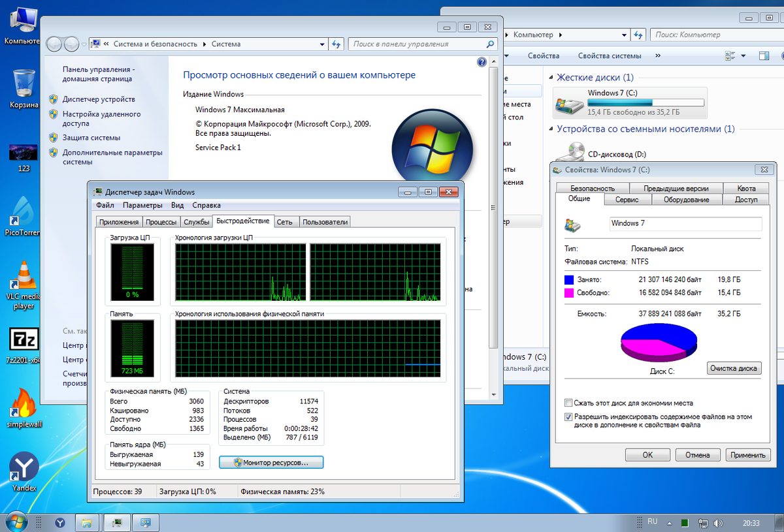Open the Компьютер desktop icon
784x532 pixels.
click(22, 25)
